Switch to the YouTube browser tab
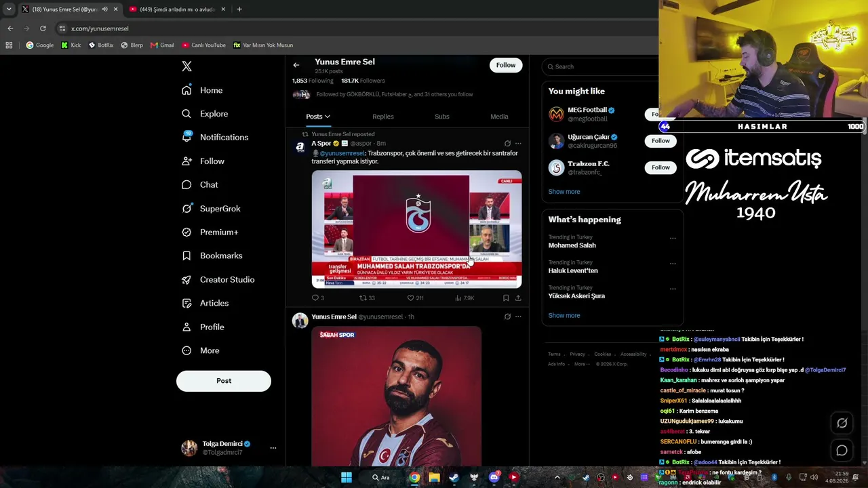868x488 pixels. (177, 9)
